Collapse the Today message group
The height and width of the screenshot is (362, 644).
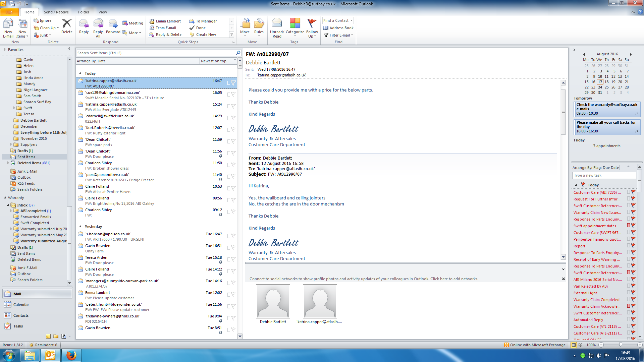point(80,73)
